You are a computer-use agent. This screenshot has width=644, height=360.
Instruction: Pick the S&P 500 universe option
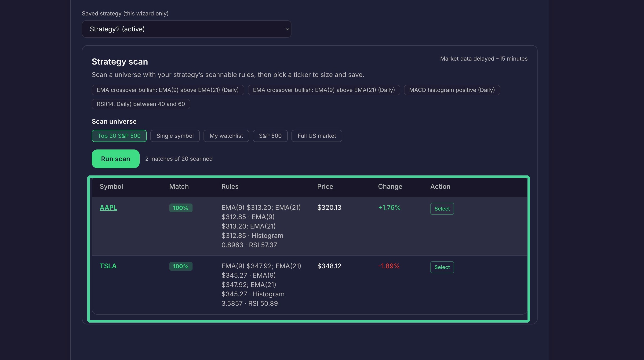tap(270, 136)
